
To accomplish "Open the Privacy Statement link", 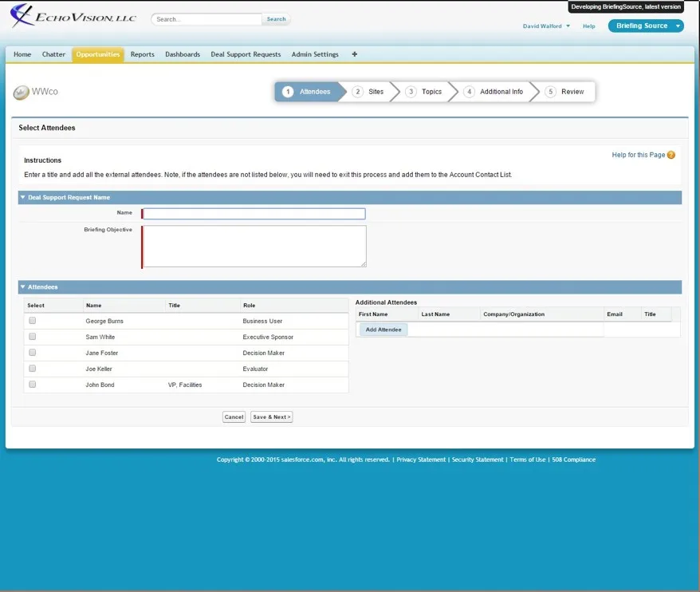I will tap(421, 460).
